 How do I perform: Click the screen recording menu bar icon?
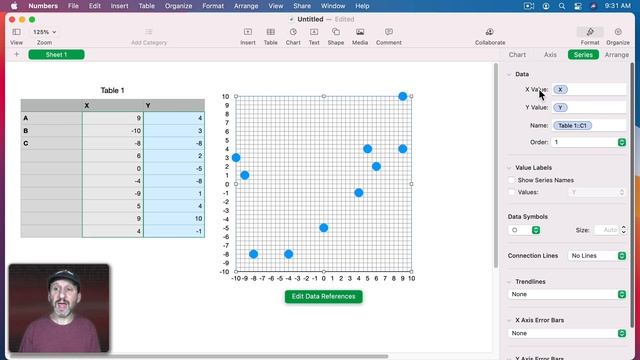[529, 6]
